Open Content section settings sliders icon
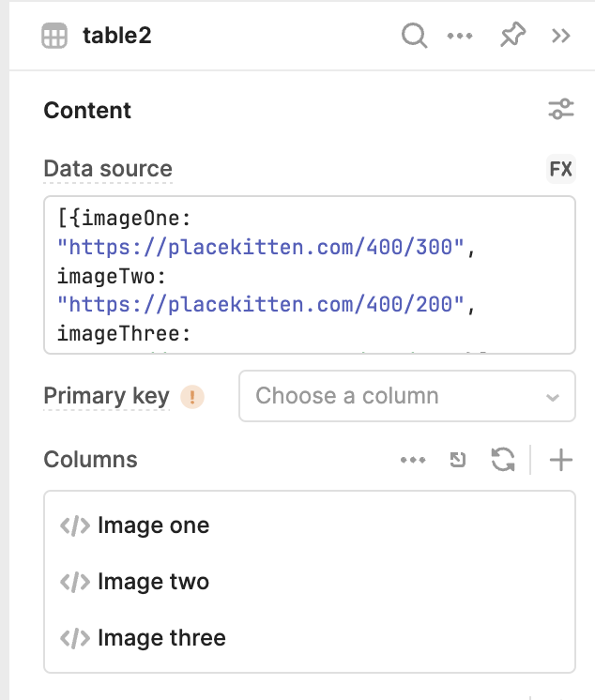This screenshot has height=700, width=595. pyautogui.click(x=560, y=110)
